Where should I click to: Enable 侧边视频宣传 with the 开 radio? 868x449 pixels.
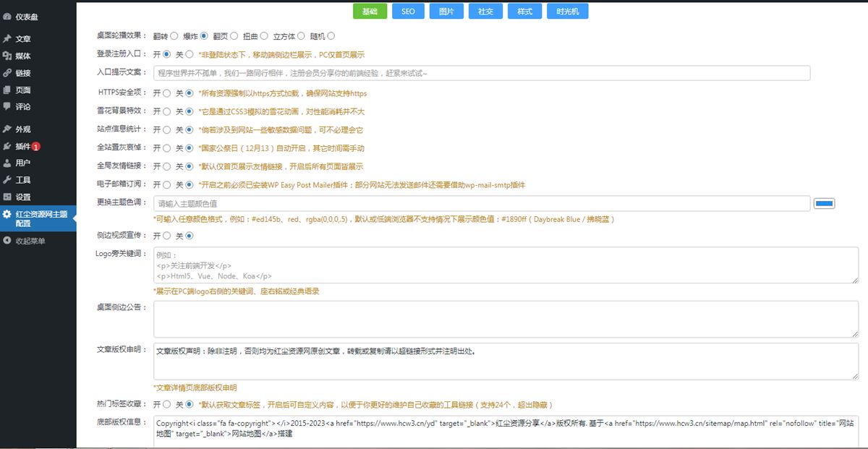coord(167,236)
